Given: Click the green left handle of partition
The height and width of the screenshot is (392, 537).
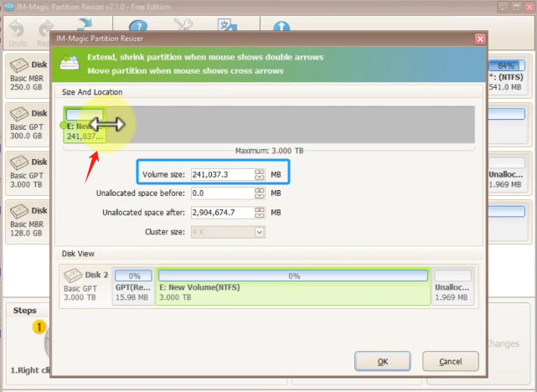Looking at the screenshot, I should tap(63, 126).
